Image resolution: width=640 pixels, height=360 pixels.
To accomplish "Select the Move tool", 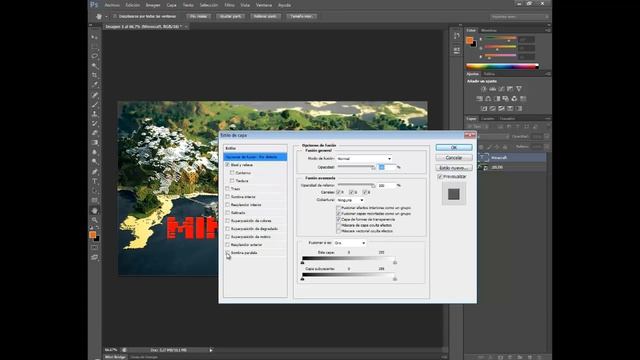I will (95, 37).
